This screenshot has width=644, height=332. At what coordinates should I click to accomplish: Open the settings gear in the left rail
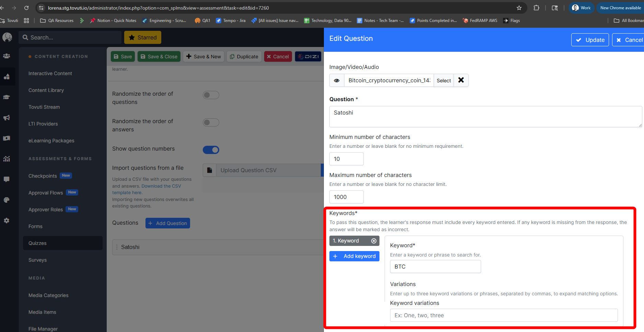[x=7, y=221]
